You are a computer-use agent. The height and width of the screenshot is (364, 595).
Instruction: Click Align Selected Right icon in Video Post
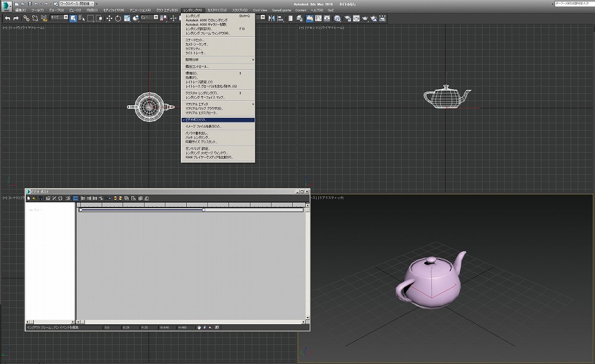pos(89,198)
